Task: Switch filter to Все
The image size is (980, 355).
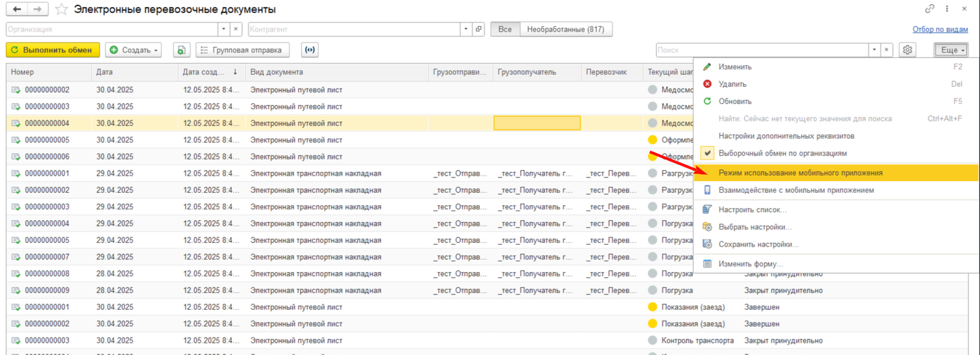Action: click(505, 29)
